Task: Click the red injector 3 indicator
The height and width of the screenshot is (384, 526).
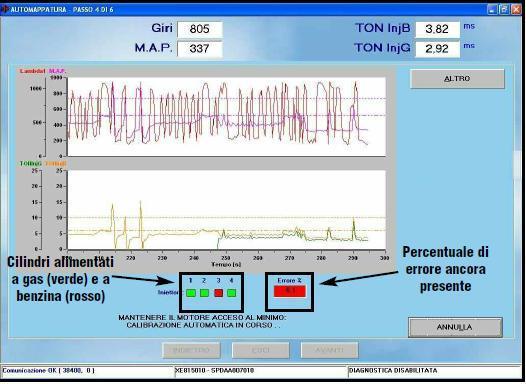Action: [218, 293]
